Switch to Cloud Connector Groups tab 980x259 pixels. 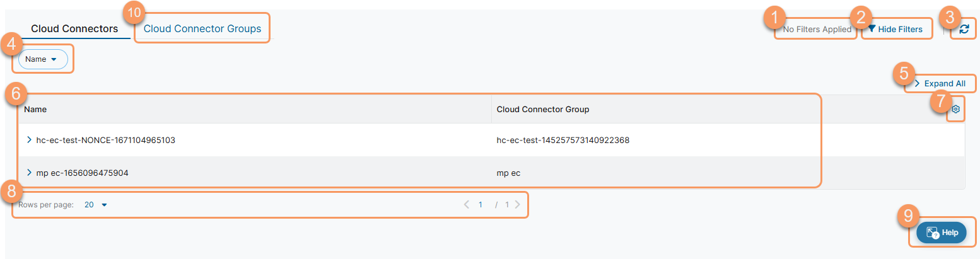[202, 29]
